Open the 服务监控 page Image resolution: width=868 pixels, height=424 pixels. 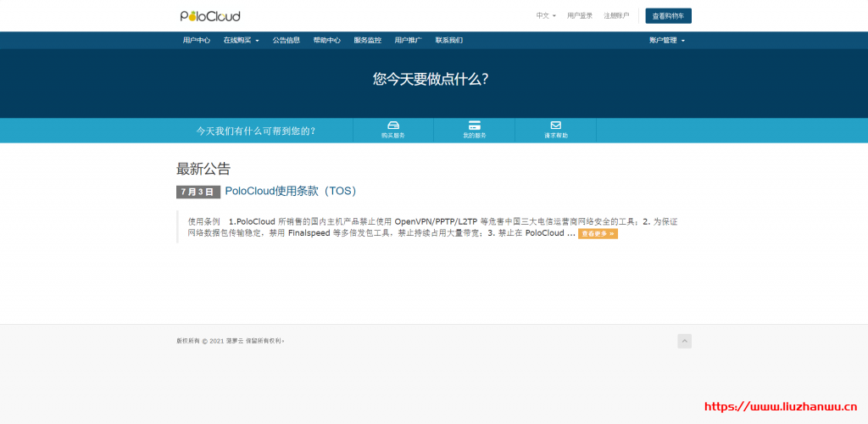point(367,40)
